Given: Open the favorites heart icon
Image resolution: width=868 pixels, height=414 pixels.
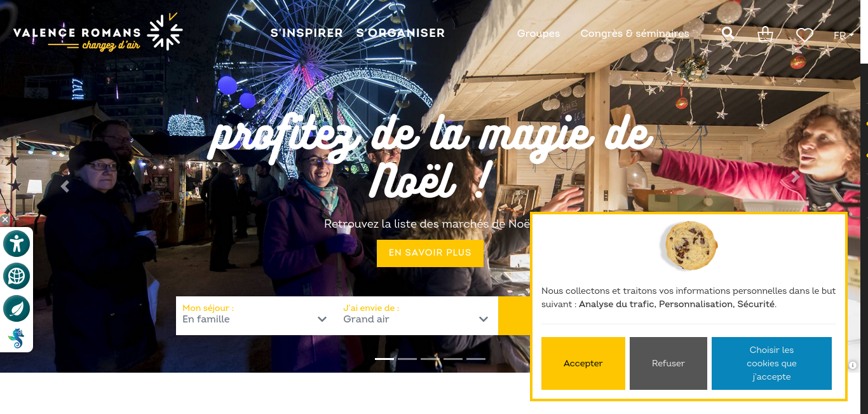Looking at the screenshot, I should 804,35.
